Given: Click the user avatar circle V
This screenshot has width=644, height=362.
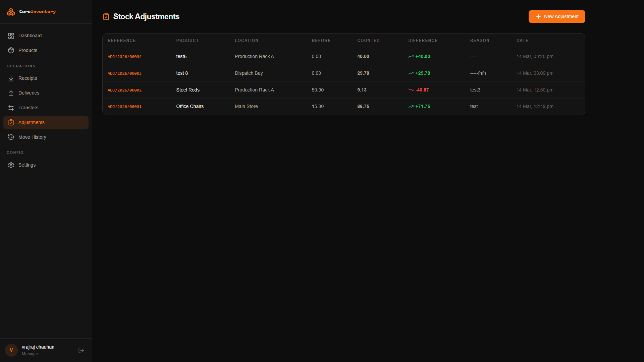Looking at the screenshot, I should (11, 350).
